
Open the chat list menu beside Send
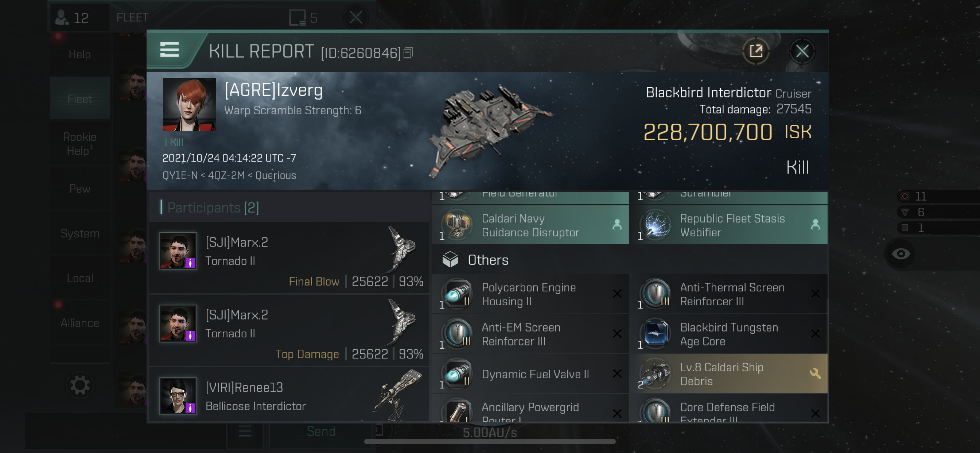[245, 431]
